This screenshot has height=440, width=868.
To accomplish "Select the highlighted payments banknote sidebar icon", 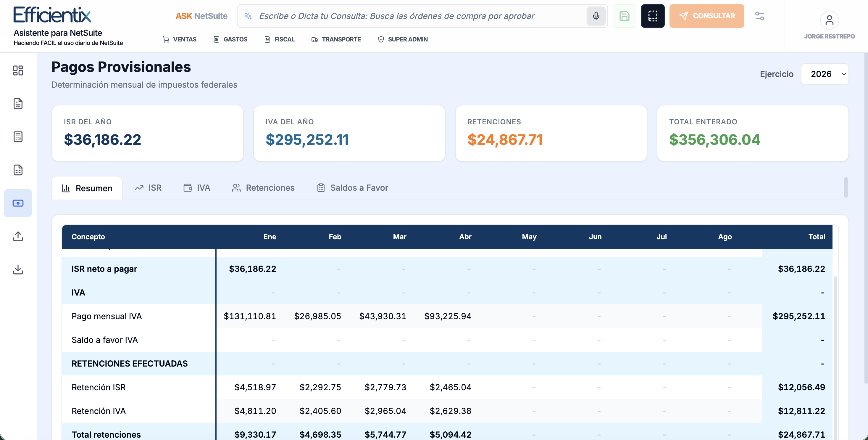I will [18, 203].
